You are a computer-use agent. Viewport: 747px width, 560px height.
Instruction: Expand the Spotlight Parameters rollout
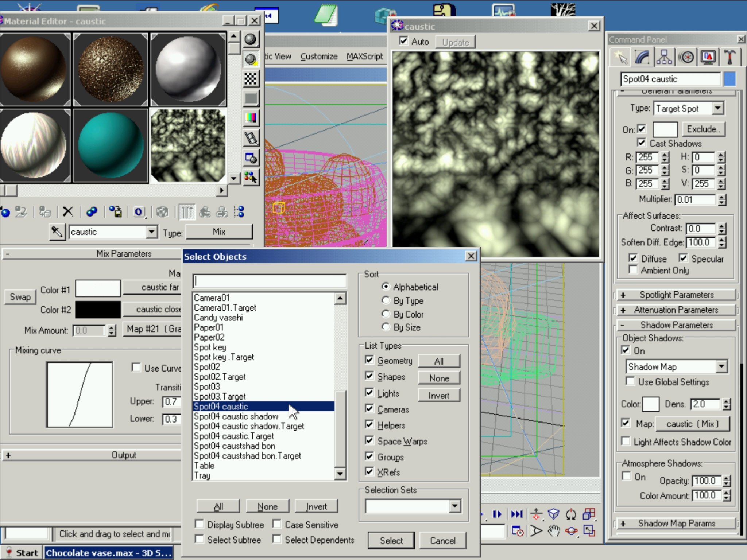(676, 295)
